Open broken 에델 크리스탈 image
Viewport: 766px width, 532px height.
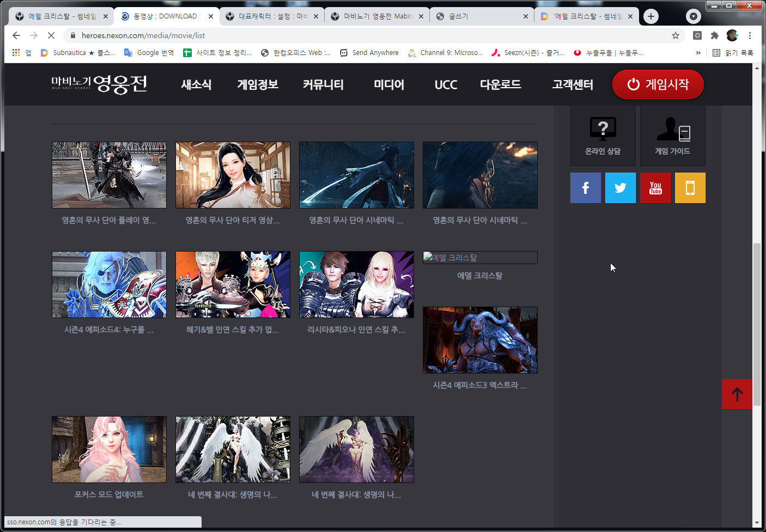pyautogui.click(x=480, y=258)
